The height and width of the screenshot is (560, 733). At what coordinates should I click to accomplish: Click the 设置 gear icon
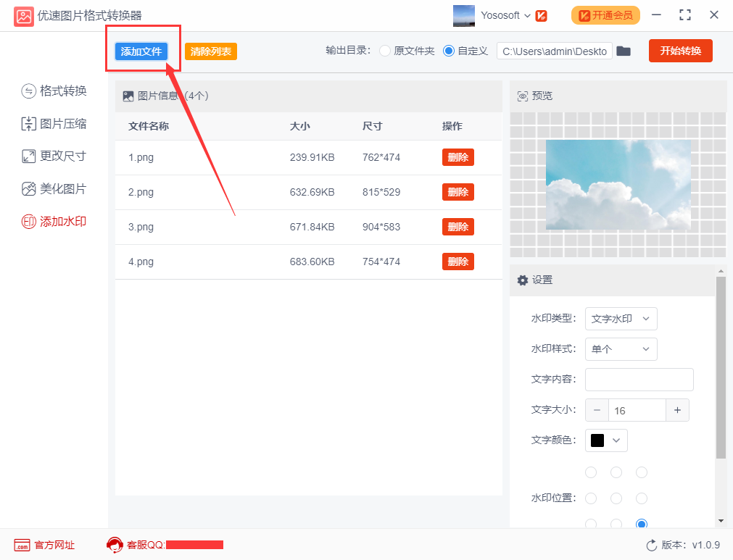click(x=523, y=280)
